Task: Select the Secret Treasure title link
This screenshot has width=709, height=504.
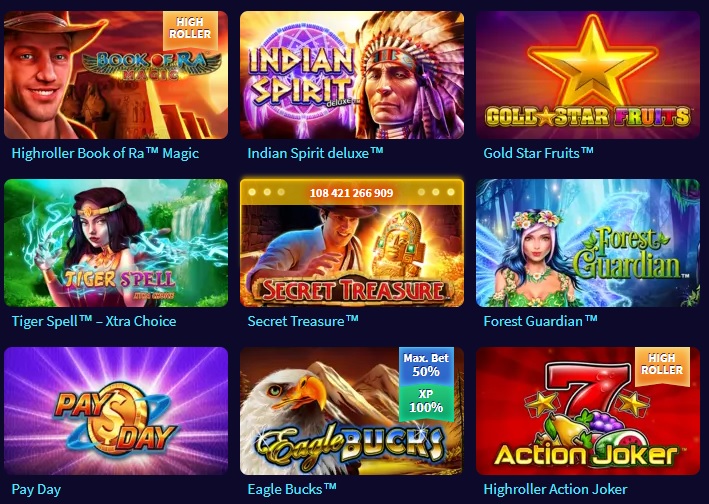Action: coord(303,321)
